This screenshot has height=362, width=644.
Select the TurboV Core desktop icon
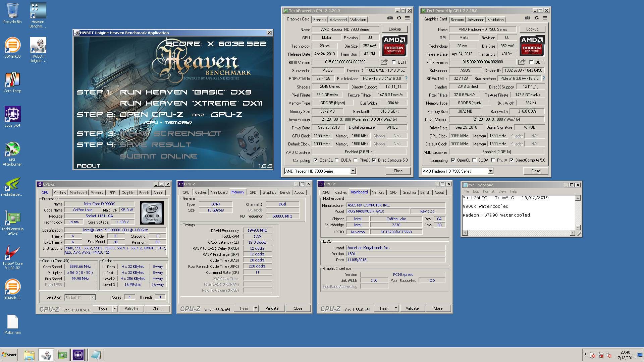tap(12, 257)
